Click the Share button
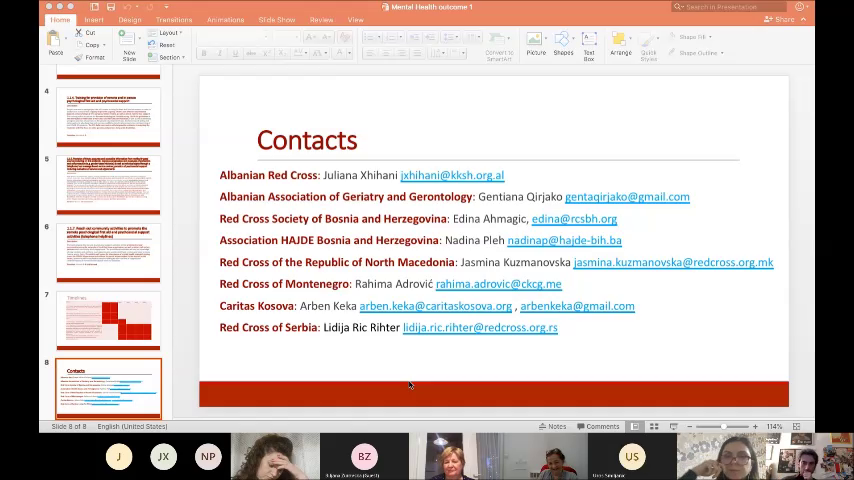Screen dimensions: 854x480 (779, 20)
